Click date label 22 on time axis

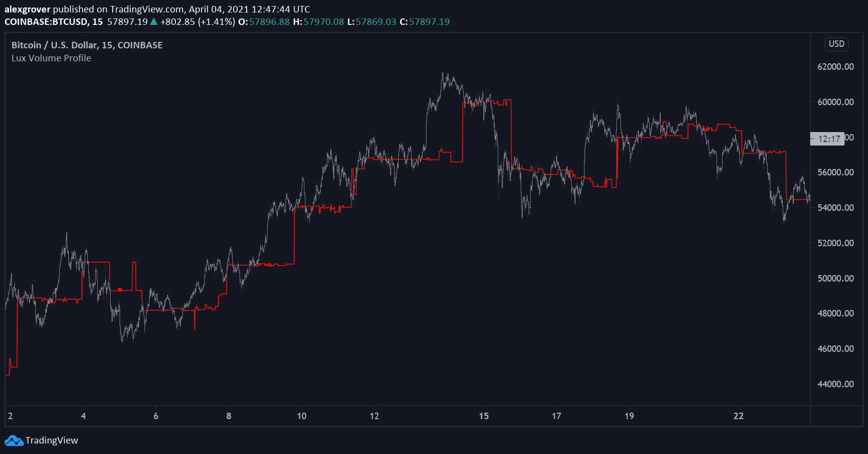click(x=738, y=416)
